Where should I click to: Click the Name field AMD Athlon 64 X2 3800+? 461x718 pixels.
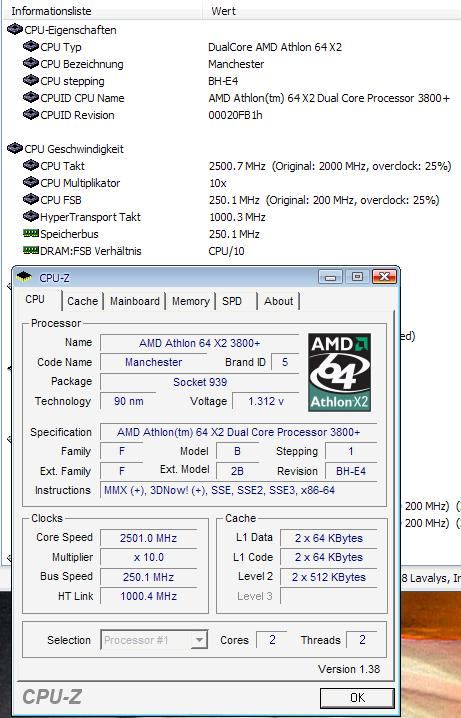click(200, 343)
